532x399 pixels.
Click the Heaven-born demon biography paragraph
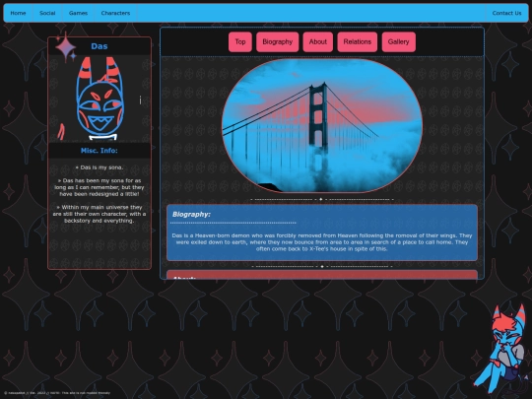coord(322,242)
